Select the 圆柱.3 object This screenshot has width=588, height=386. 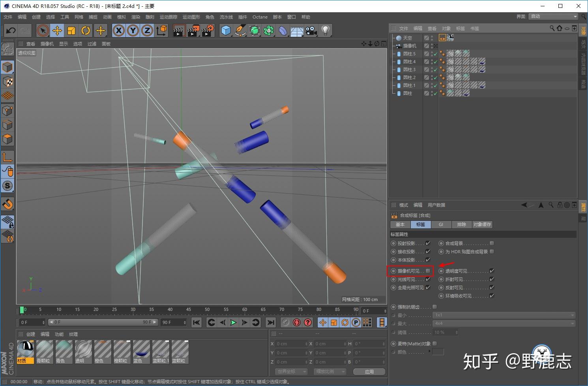tap(409, 70)
